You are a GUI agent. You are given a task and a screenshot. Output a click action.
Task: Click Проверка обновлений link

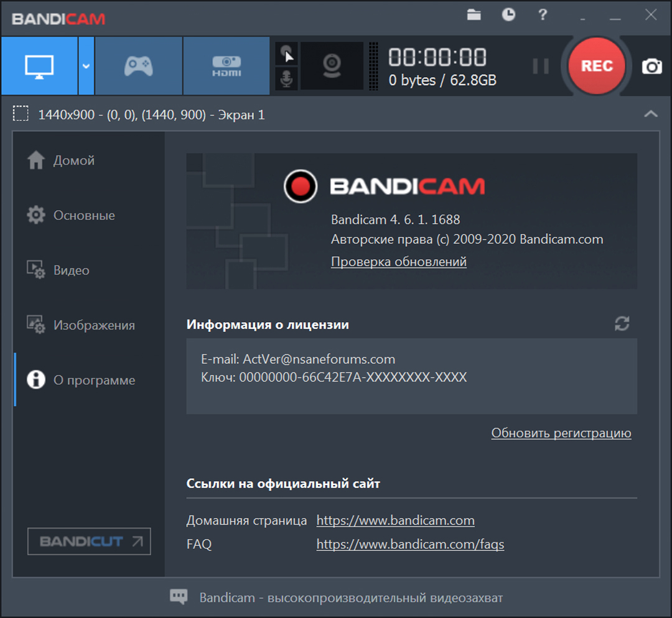point(399,262)
